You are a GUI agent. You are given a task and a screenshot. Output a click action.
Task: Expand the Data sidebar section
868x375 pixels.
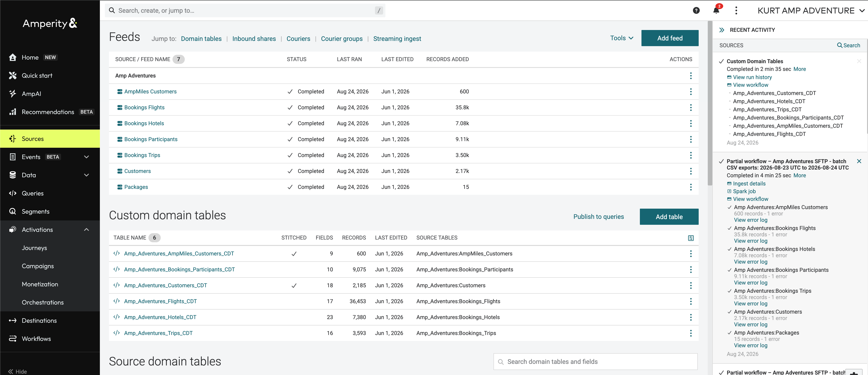click(x=86, y=175)
